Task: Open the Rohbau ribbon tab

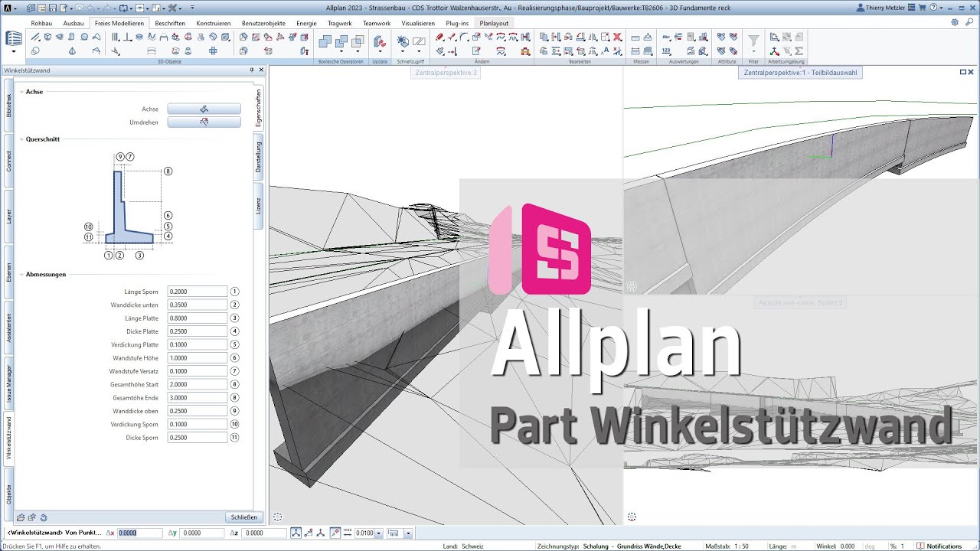Action: (x=41, y=23)
